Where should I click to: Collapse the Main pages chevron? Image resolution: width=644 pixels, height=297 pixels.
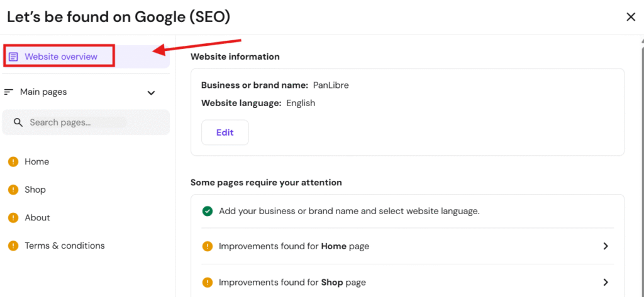[x=151, y=93]
